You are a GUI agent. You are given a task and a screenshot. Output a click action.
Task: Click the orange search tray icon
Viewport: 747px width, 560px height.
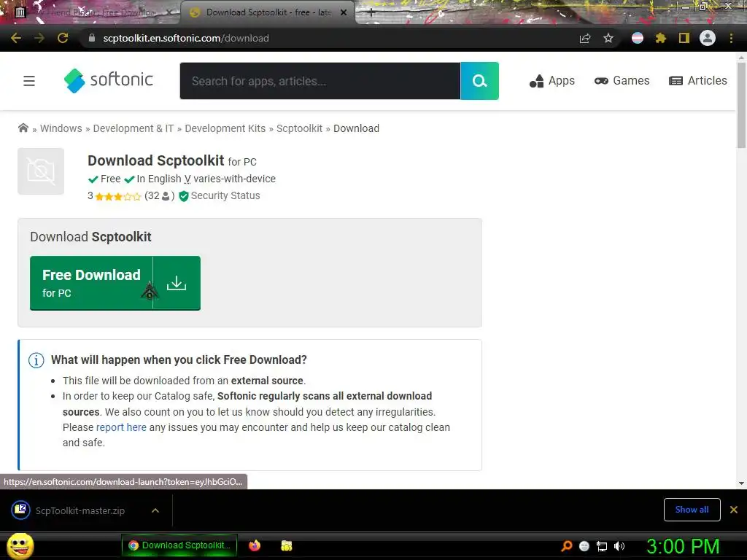tap(566, 545)
